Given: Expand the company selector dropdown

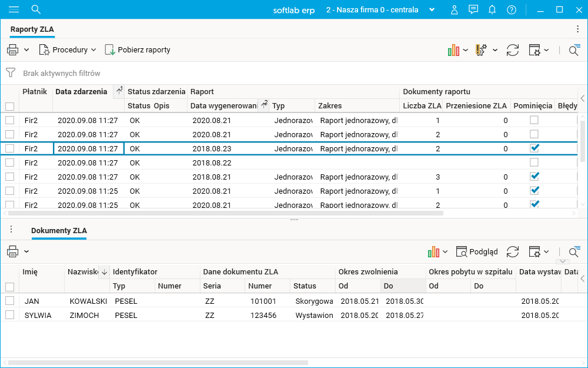Looking at the screenshot, I should [432, 9].
